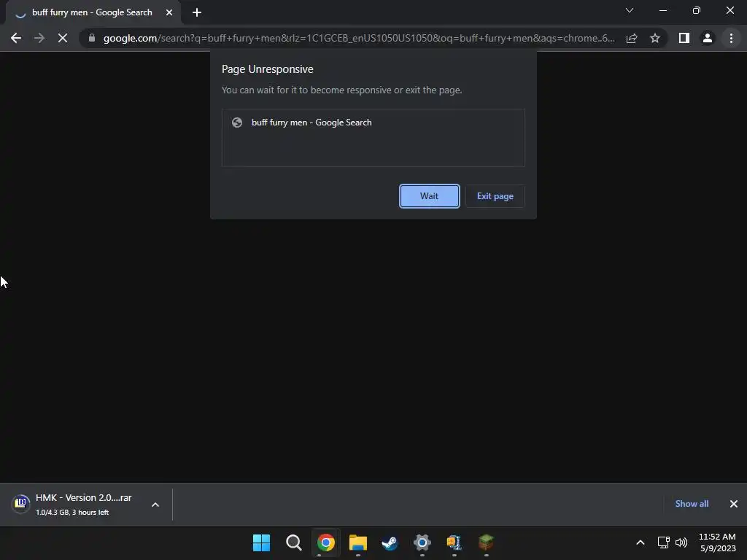Select the buff furry men Google Search tab
747x560 pixels.
(93, 12)
